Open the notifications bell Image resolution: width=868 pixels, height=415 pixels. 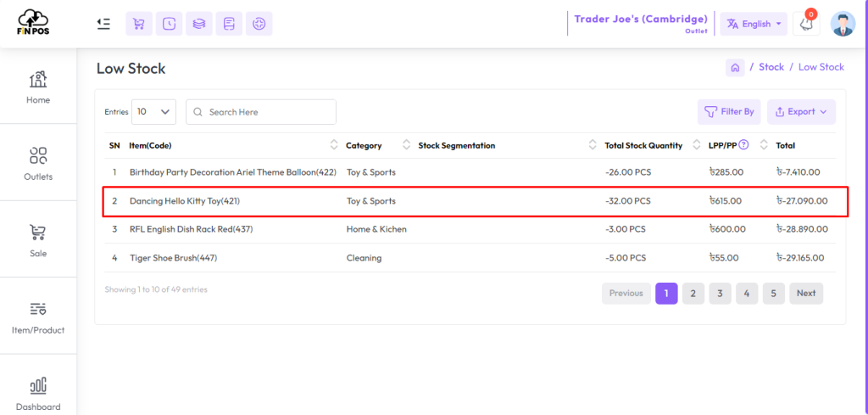point(806,25)
